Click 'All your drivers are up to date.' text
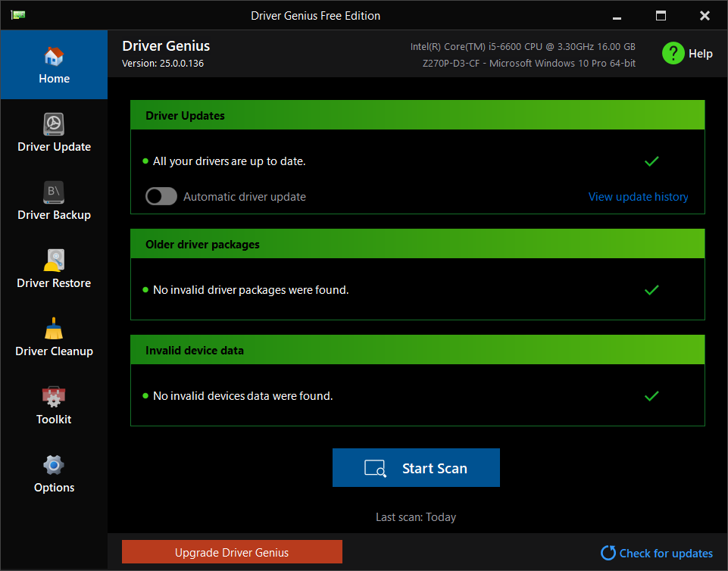This screenshot has height=571, width=728. (230, 161)
